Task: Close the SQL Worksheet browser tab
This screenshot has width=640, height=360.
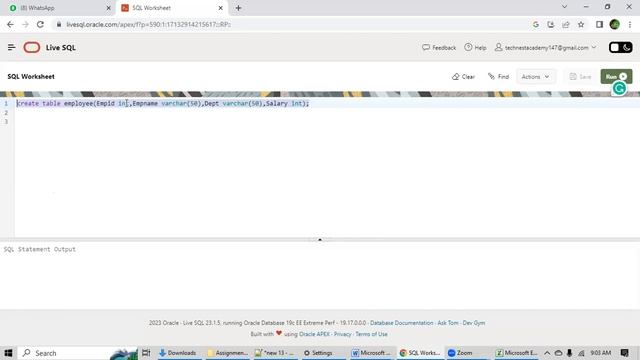Action: (x=220, y=8)
